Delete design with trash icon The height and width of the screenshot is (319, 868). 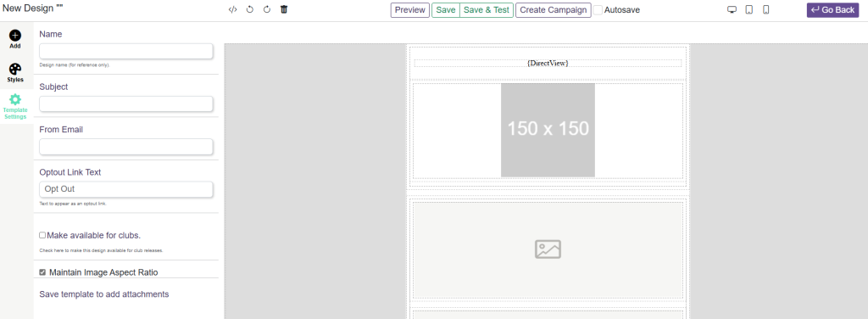[284, 10]
